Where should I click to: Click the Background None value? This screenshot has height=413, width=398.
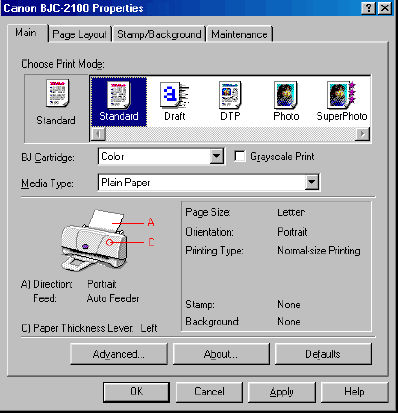289,322
